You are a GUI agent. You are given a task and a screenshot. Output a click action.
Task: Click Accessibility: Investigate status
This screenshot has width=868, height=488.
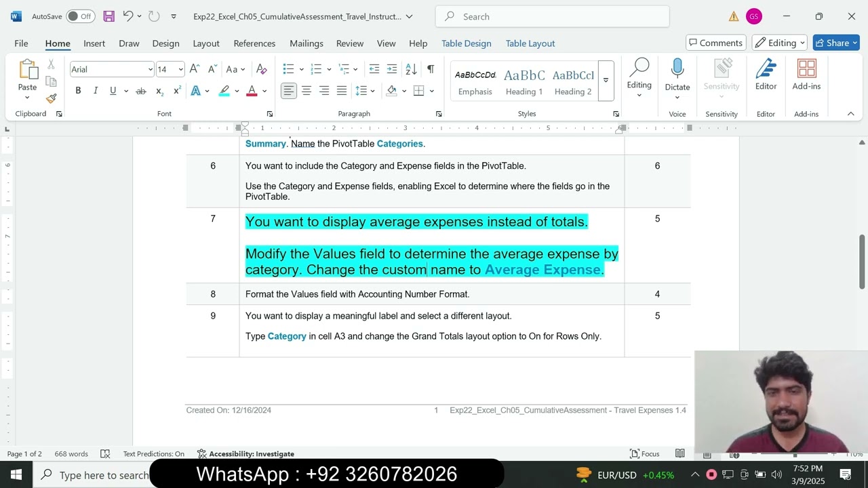[245, 453]
